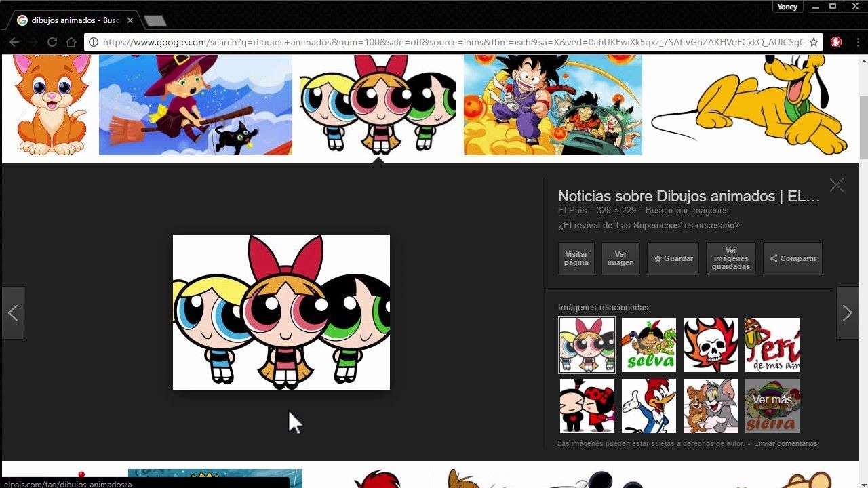868x488 pixels.
Task: Save the image with Guardar button
Action: tap(673, 258)
